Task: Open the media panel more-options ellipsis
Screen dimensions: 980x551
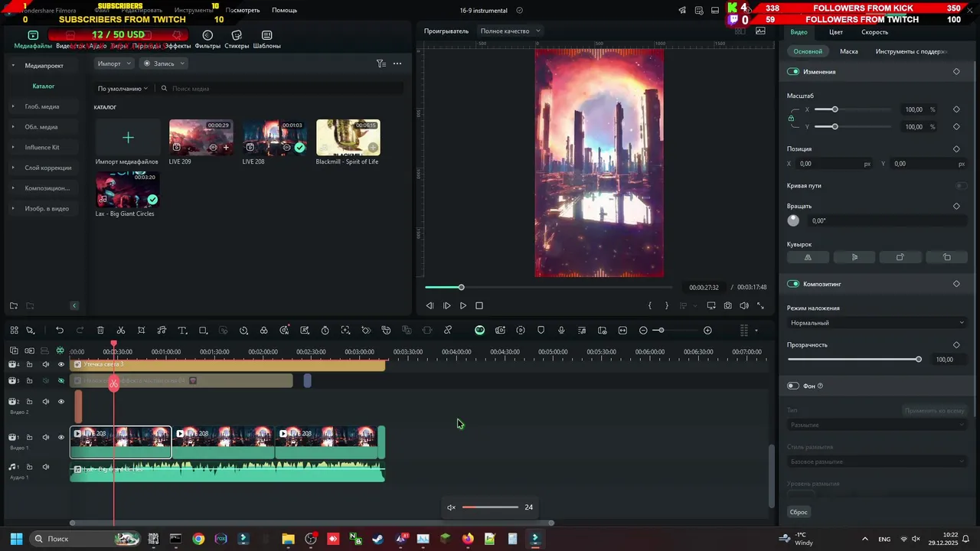Action: [x=397, y=64]
